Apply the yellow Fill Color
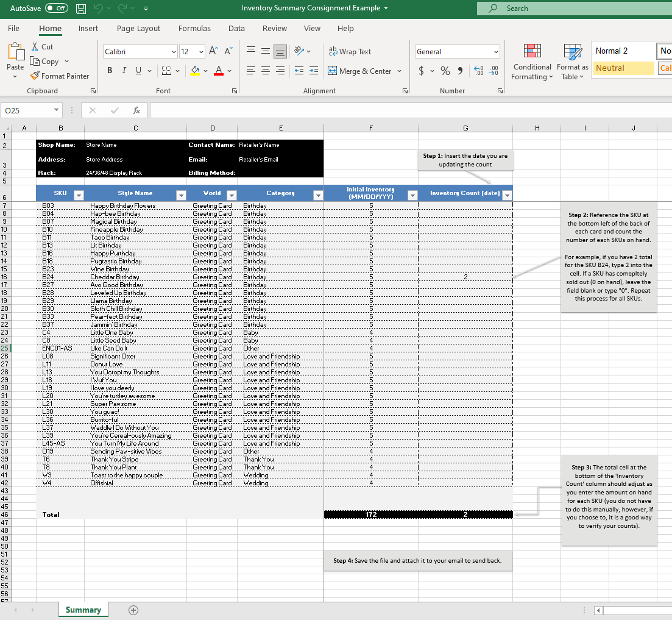This screenshot has height=620, width=672. 195,70
